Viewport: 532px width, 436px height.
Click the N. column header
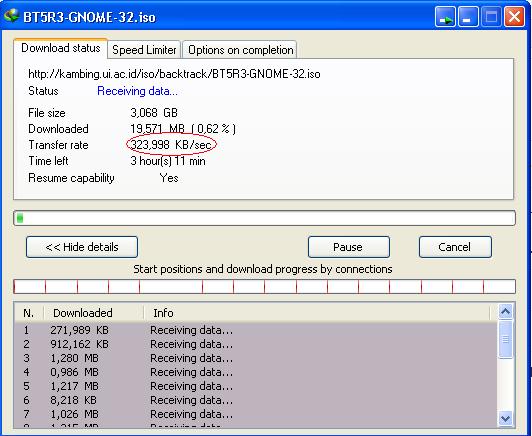[x=28, y=313]
